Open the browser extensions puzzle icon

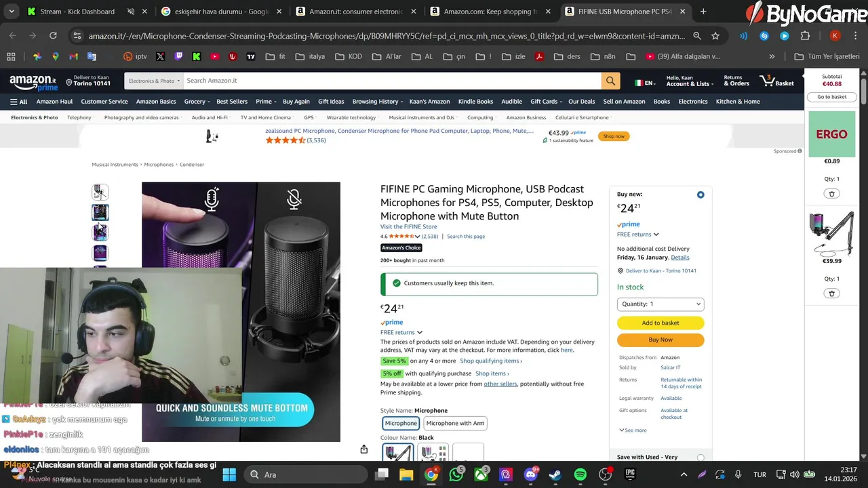805,36
